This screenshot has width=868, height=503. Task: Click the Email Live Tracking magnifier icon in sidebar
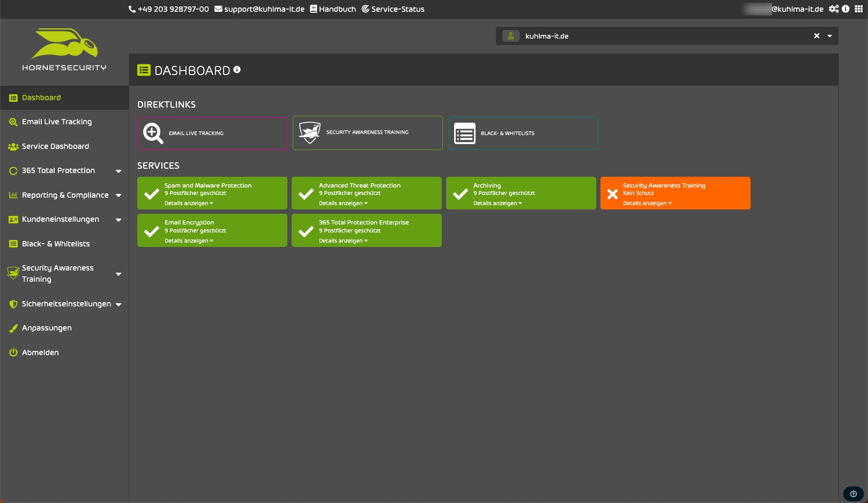pos(13,122)
